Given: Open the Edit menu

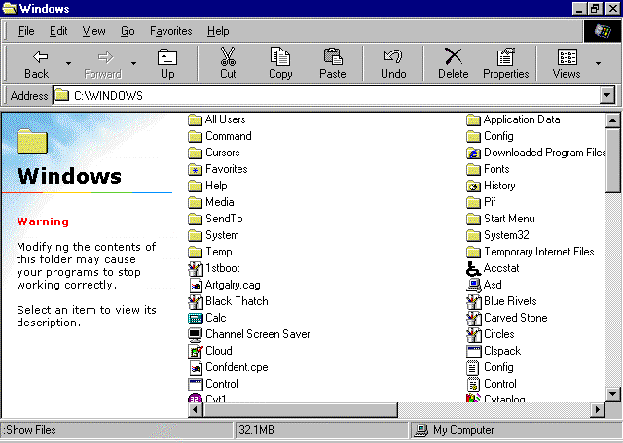Looking at the screenshot, I should pos(59,31).
